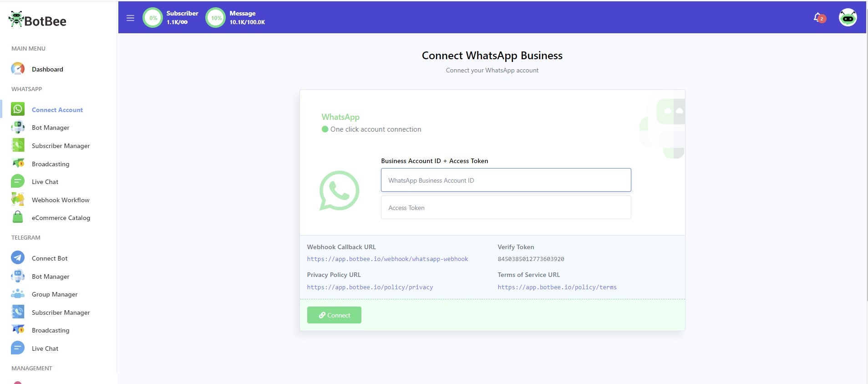
Task: Click the WhatsApp Connect Account icon
Action: (x=18, y=109)
